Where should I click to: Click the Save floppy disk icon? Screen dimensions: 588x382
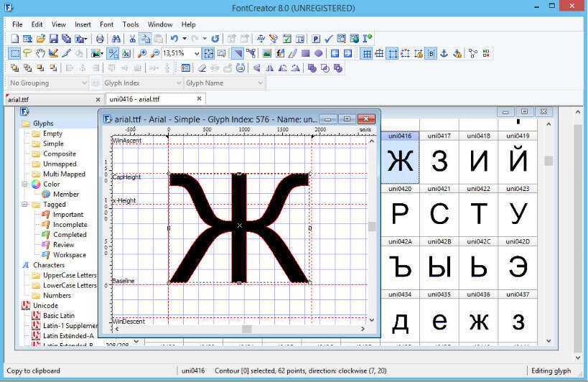tap(53, 39)
